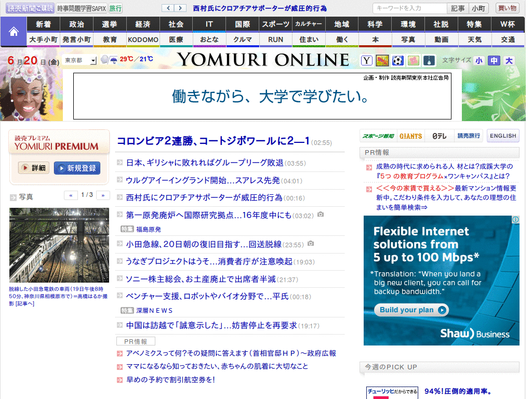Click the keyword search input field
Viewport: 532px width, 399px height.
(x=410, y=8)
